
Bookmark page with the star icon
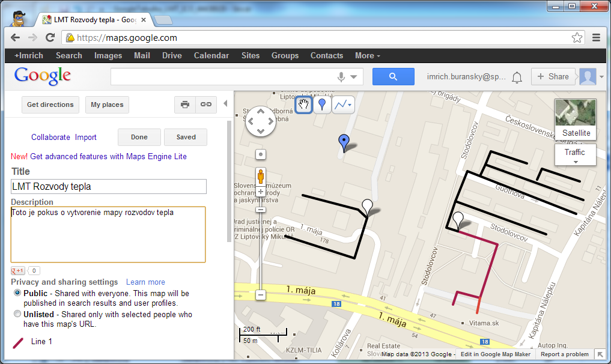click(x=577, y=38)
